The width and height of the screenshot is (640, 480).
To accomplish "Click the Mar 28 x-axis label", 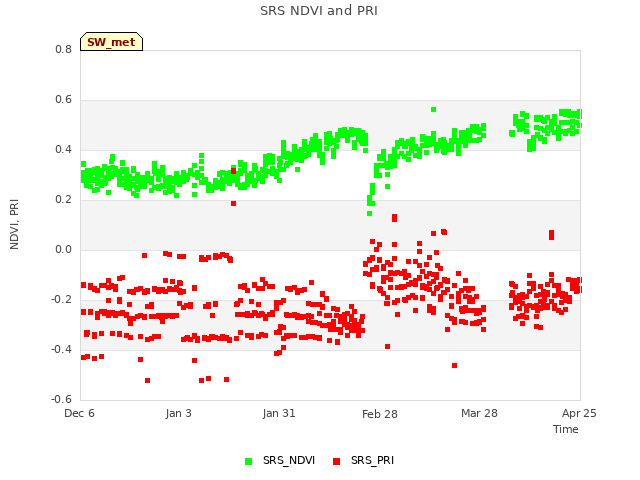I will (x=479, y=413).
